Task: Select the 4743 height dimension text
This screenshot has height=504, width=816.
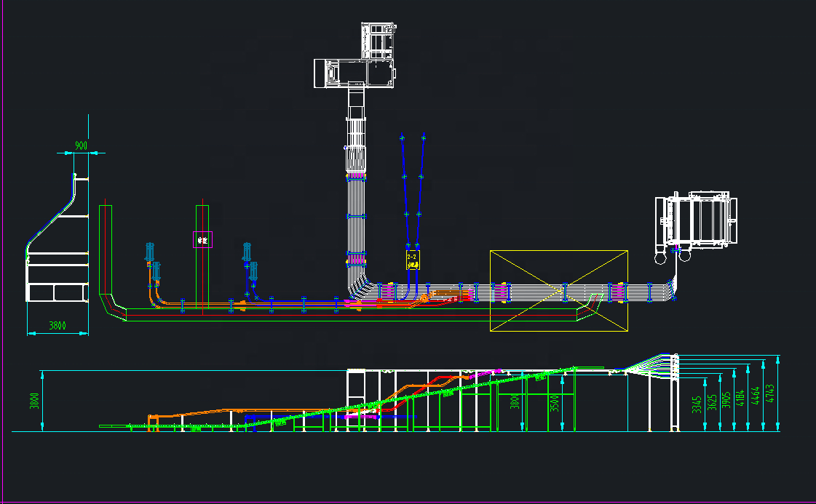Action: 771,393
